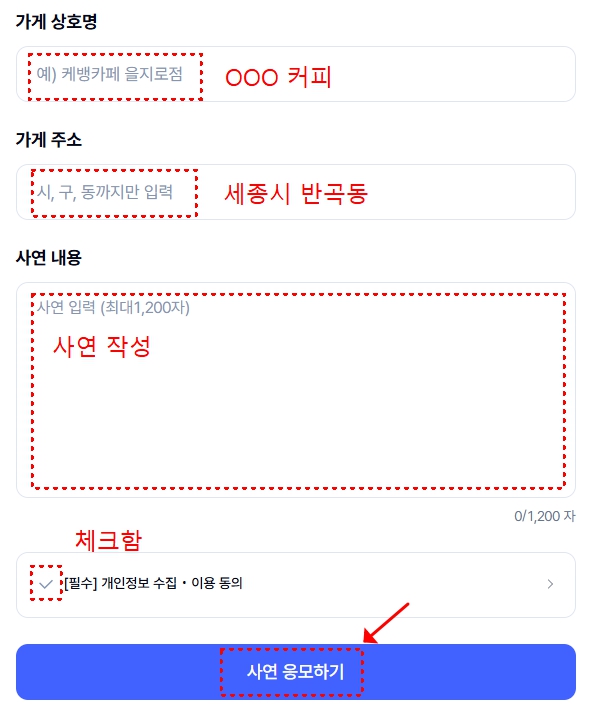Click the red arrow pointing to submit
Viewport: 601px width, 715px height.
click(385, 623)
